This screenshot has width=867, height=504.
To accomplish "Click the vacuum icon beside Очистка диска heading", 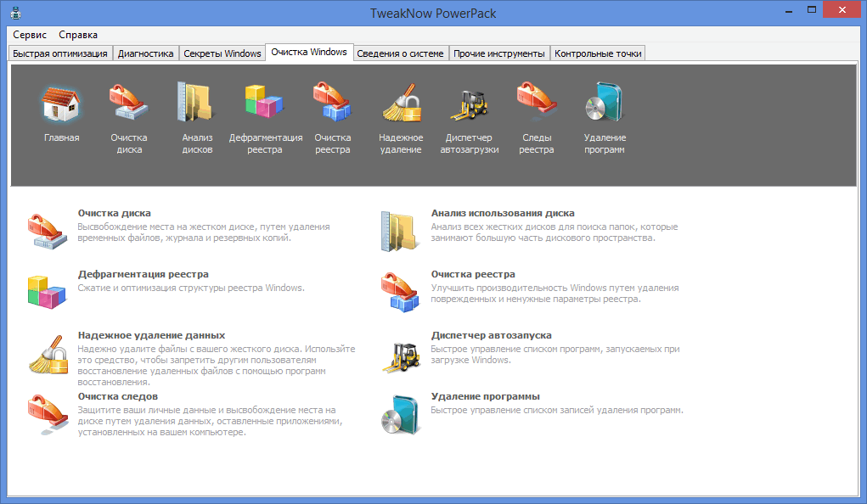I will (48, 231).
